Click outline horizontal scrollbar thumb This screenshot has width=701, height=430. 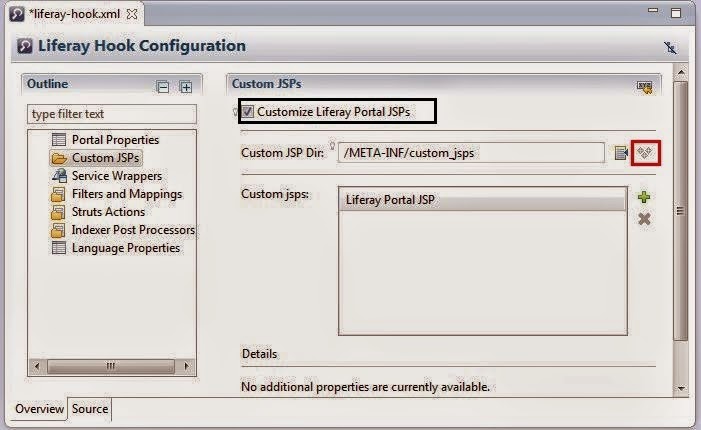(111, 366)
